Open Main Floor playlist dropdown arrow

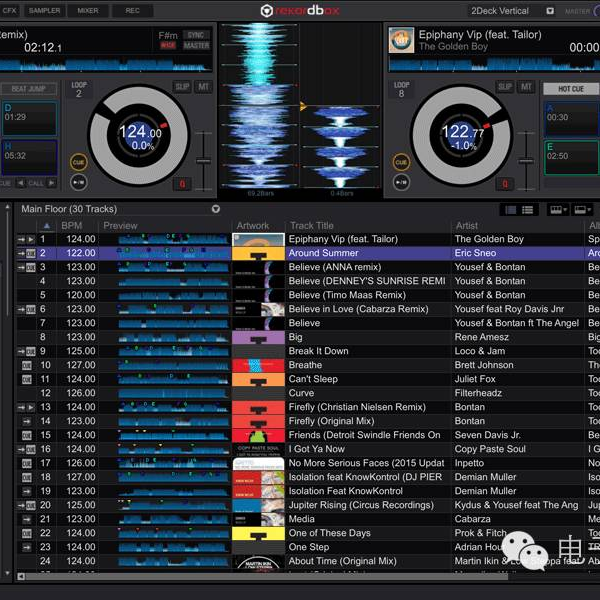[x=216, y=209]
